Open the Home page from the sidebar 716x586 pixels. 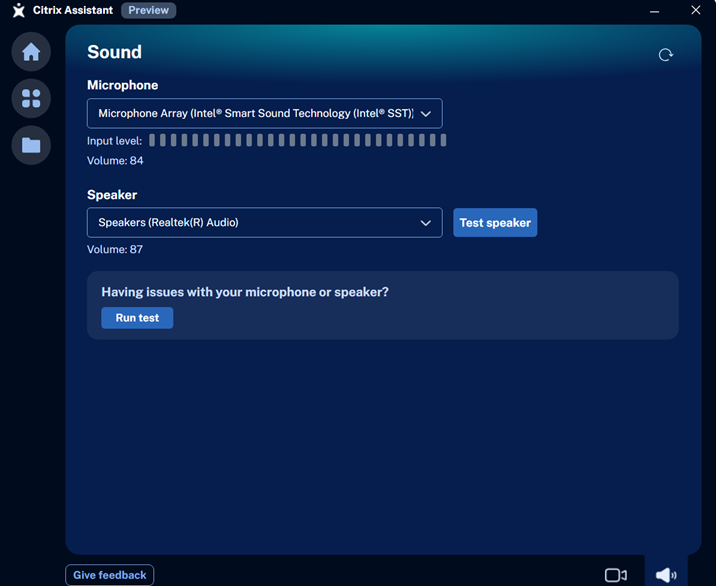pos(31,52)
